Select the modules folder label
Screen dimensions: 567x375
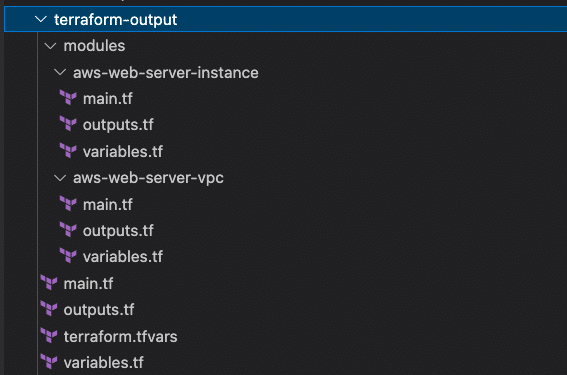[94, 46]
